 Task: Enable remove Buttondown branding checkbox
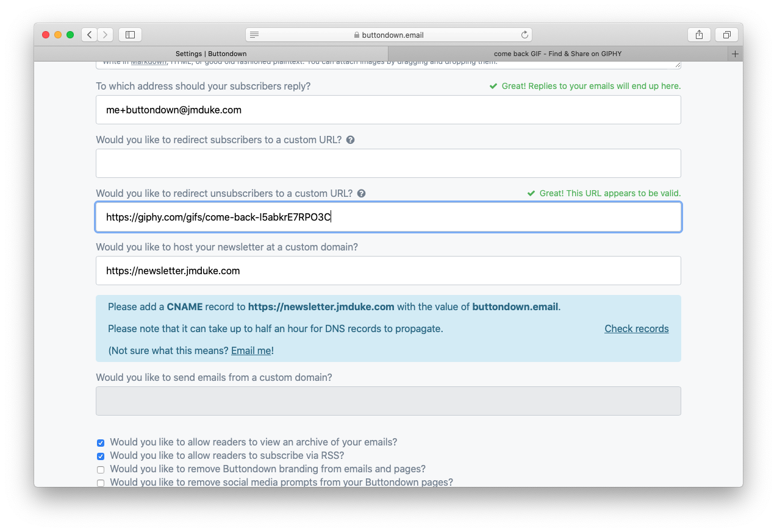tap(101, 470)
